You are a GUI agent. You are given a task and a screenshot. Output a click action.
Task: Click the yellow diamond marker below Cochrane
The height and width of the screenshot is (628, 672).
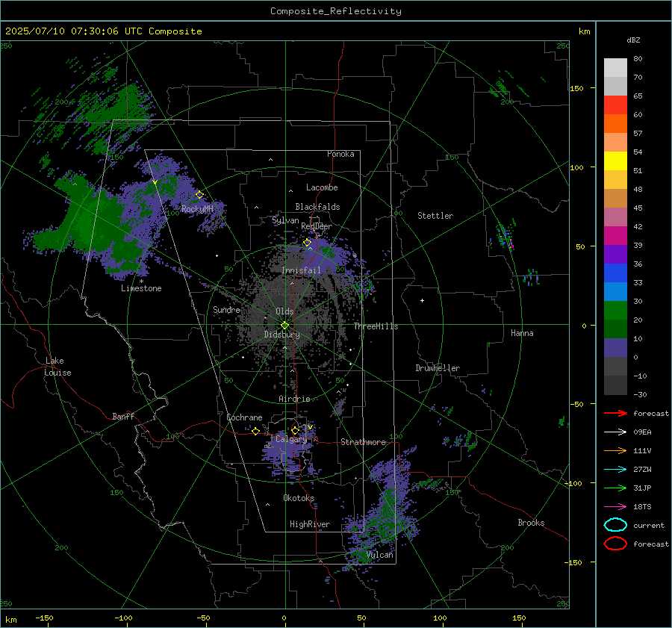click(x=255, y=431)
